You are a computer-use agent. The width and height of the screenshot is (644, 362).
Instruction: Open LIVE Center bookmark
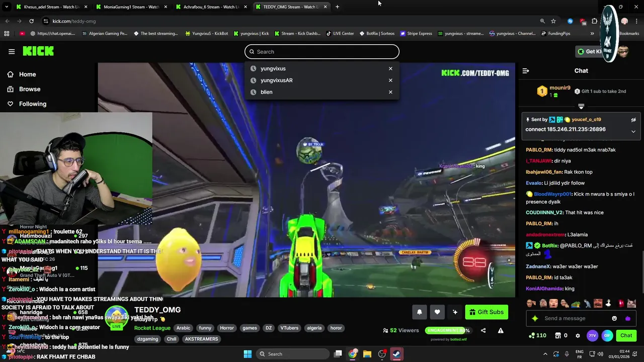[x=340, y=34]
